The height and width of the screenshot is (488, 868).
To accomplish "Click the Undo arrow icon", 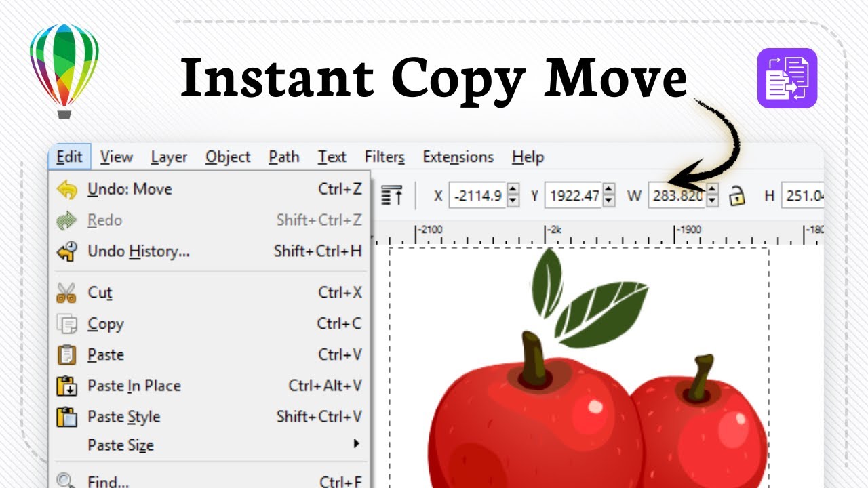I will point(66,189).
